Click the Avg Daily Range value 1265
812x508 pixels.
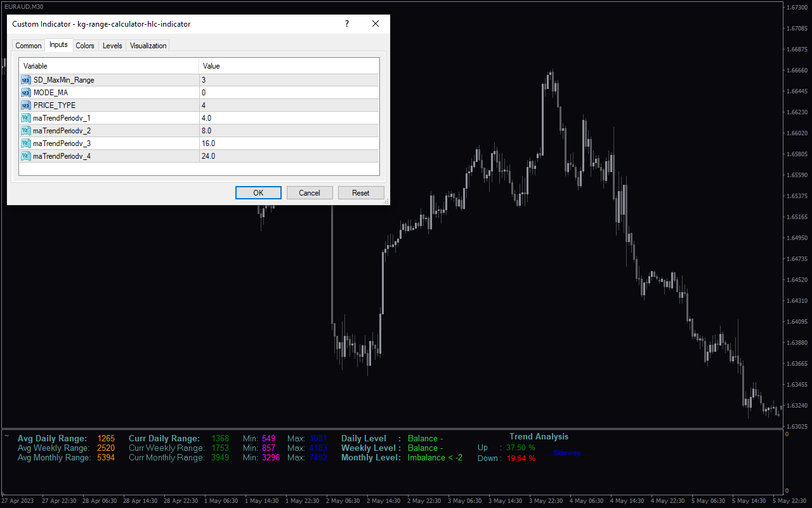pyautogui.click(x=106, y=439)
